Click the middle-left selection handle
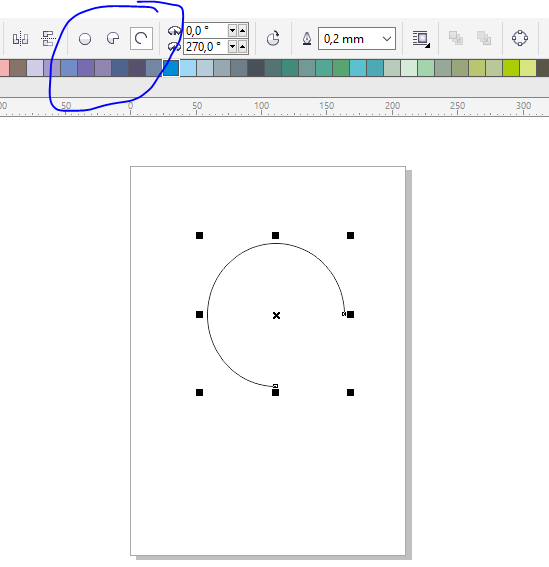Viewport: 549px width, 567px height. pyautogui.click(x=199, y=315)
